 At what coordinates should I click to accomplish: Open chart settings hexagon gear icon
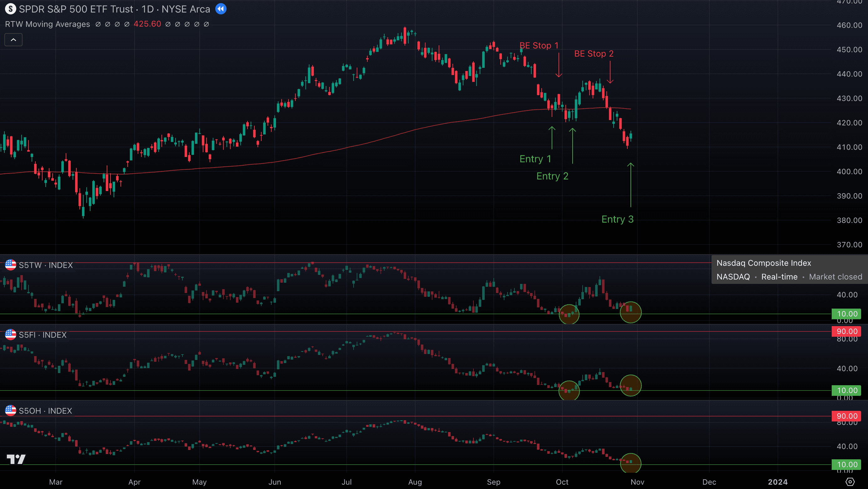850,482
